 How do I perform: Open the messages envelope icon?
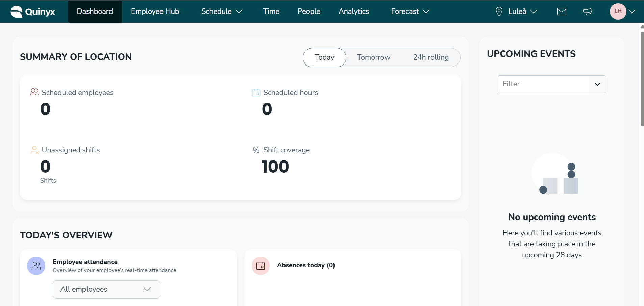coord(562,11)
